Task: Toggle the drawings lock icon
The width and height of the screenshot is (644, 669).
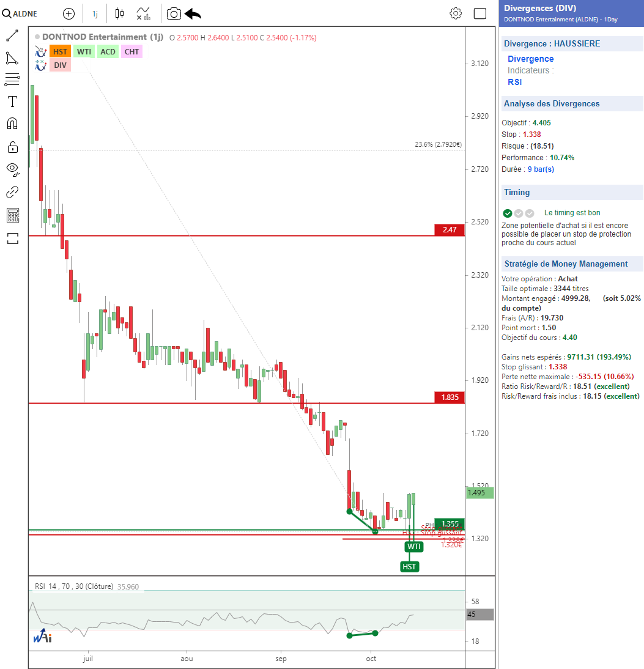Action: click(x=12, y=147)
